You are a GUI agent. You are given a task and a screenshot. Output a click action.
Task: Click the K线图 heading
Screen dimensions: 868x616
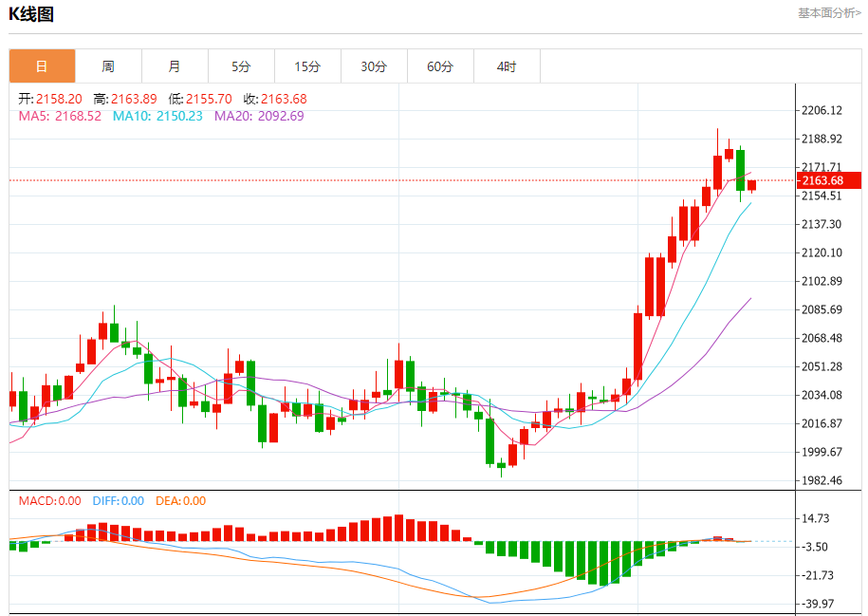(x=31, y=14)
